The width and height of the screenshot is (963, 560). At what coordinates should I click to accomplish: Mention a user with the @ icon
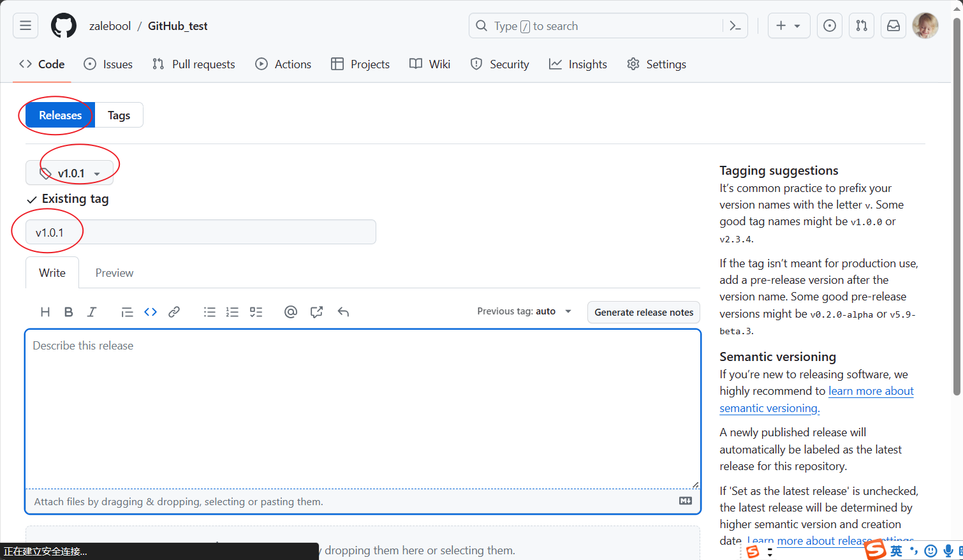click(291, 312)
